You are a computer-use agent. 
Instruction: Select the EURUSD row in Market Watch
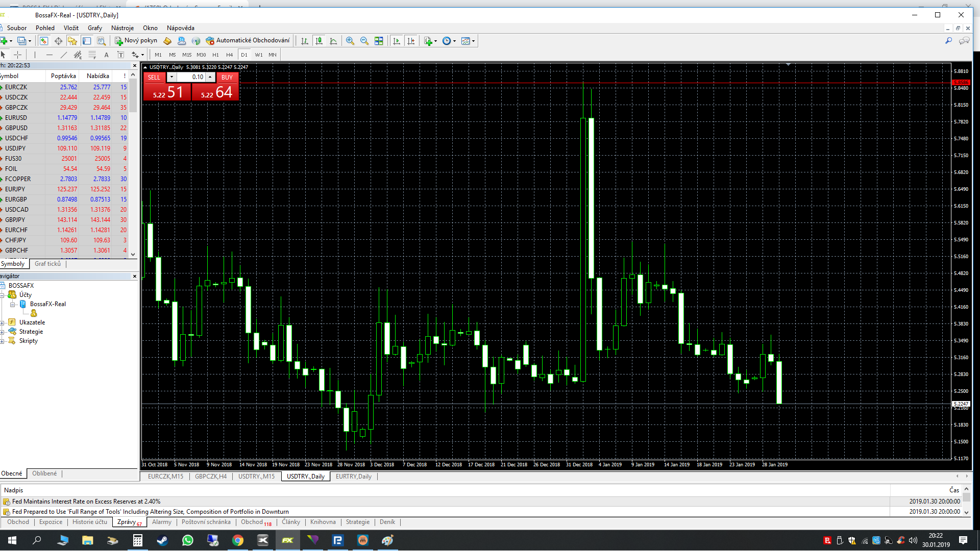[x=64, y=118]
